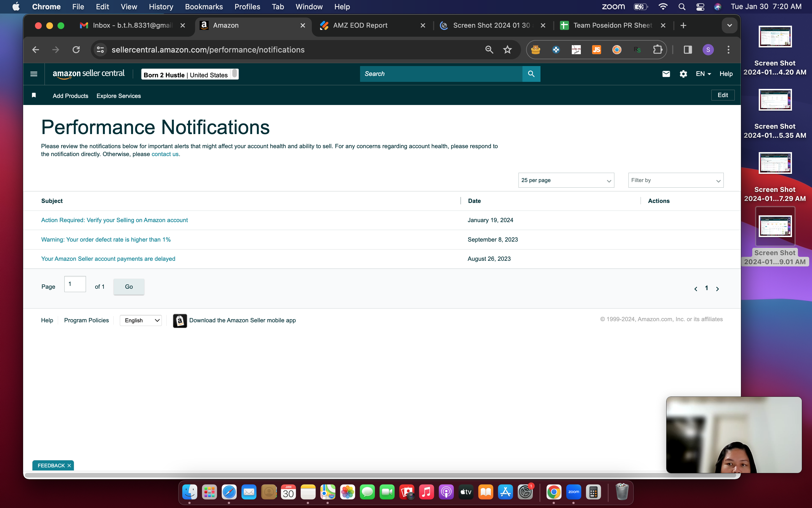This screenshot has width=812, height=508.
Task: Open the Profiles menu
Action: (247, 7)
